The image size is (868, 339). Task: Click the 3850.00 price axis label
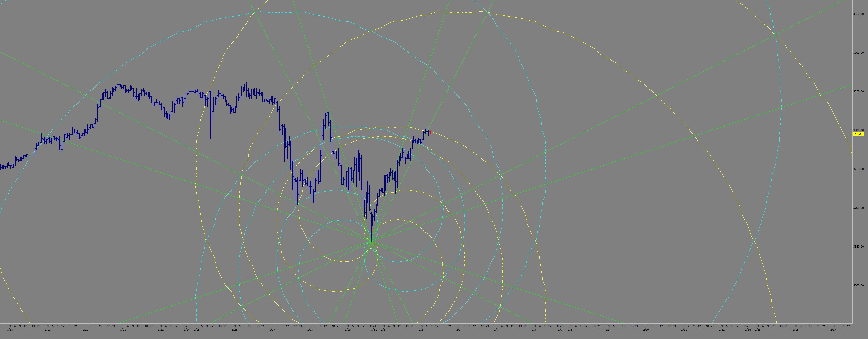(858, 92)
